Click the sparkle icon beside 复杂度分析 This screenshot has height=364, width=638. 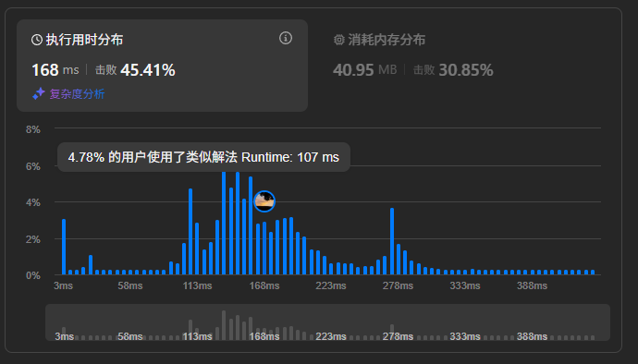coord(39,93)
